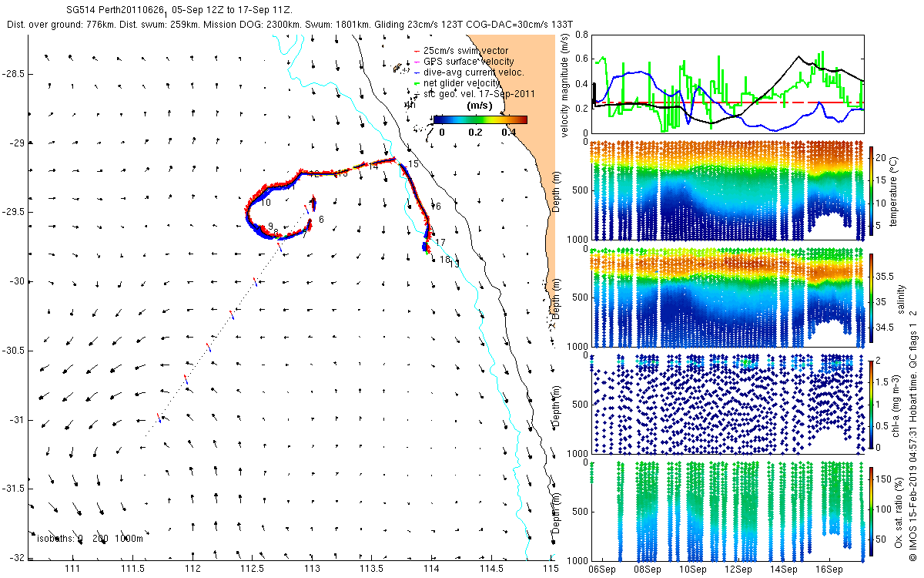Click the velocity (m/s) colorbar in the map legend
The height and width of the screenshot is (578, 924).
point(480,119)
